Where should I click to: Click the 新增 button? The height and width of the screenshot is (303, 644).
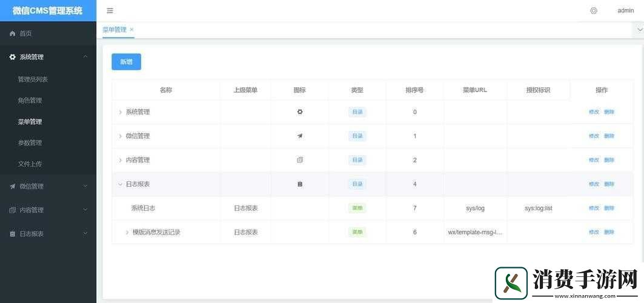pyautogui.click(x=126, y=62)
